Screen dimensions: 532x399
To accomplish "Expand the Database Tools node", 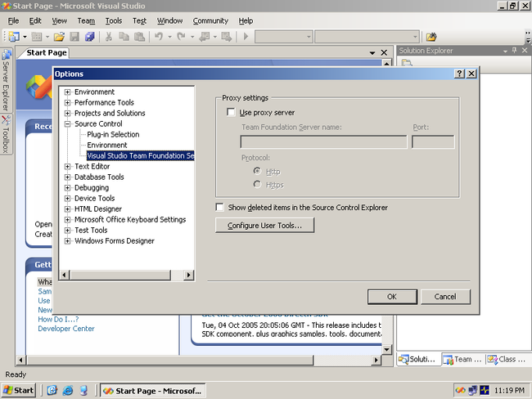I will (x=67, y=177).
